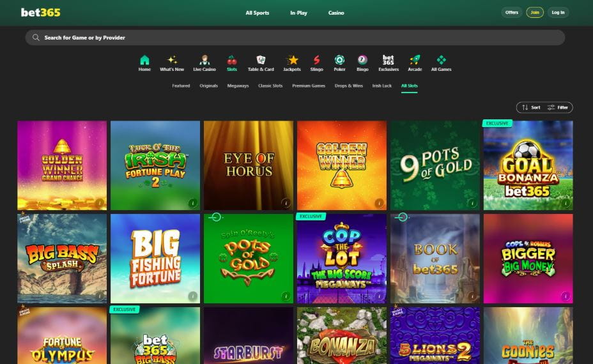Viewport: 593px width, 364px height.
Task: Switch to the Drops & Wins tab
Action: coord(349,86)
